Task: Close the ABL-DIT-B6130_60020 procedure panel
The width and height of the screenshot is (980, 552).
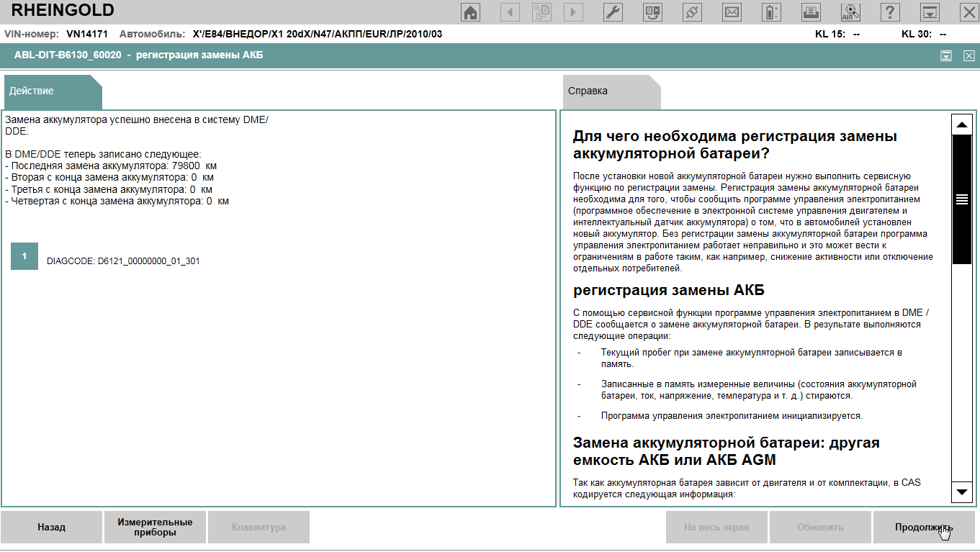Action: [969, 55]
